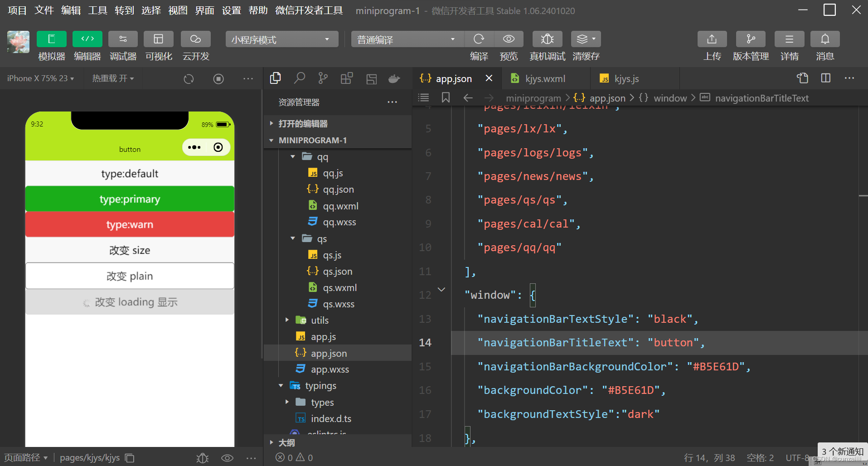Click the type:default button

coord(130,174)
